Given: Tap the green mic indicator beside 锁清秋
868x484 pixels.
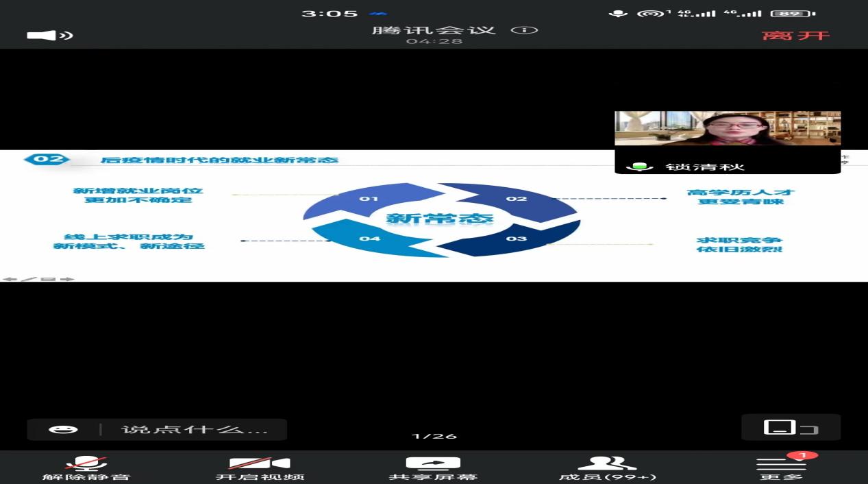Looking at the screenshot, I should click(638, 167).
